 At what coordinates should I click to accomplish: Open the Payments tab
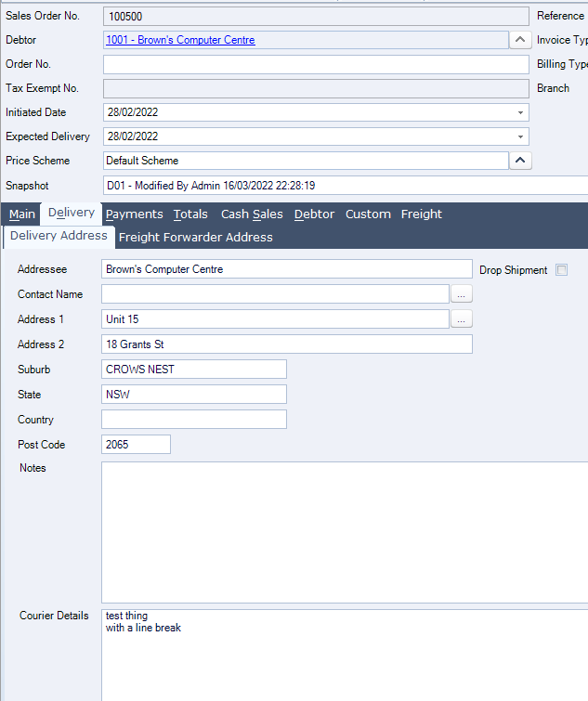[x=134, y=214]
